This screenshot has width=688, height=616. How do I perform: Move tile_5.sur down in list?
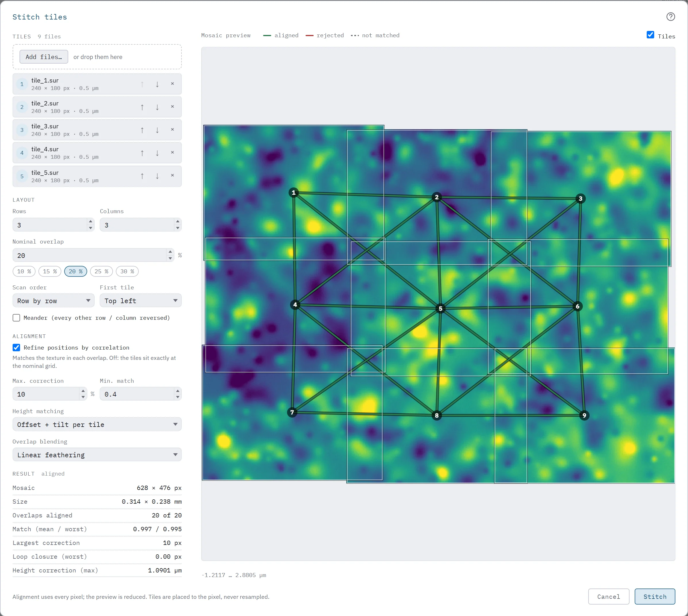click(x=157, y=176)
